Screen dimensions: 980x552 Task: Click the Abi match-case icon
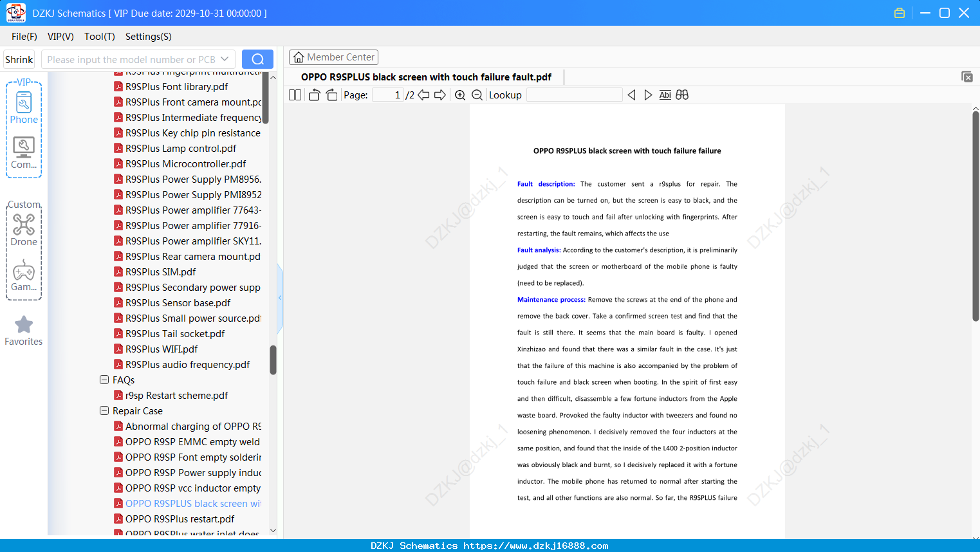coord(665,95)
